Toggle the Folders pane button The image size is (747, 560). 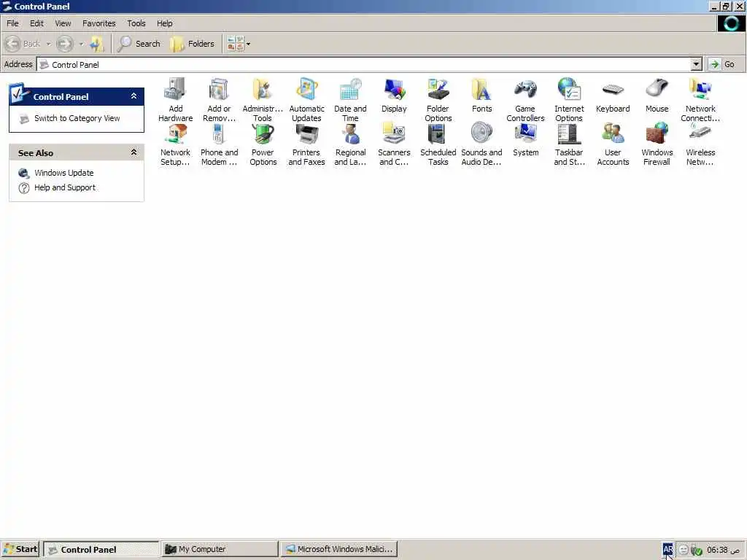pos(193,44)
